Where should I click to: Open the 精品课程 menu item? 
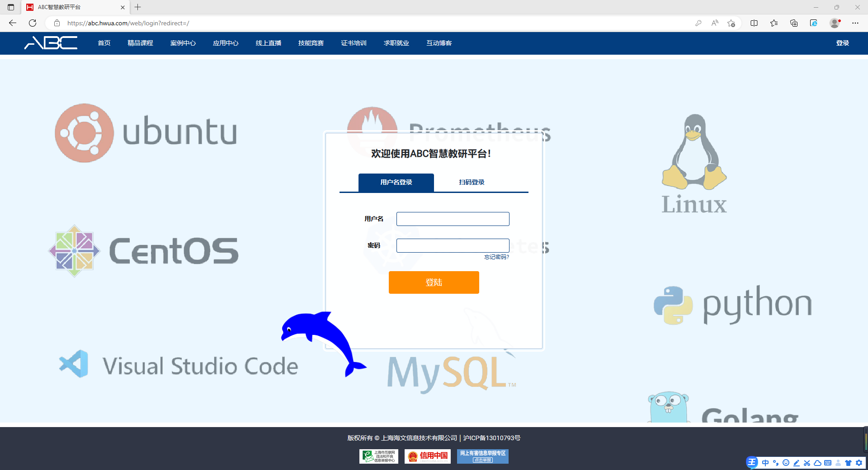141,43
